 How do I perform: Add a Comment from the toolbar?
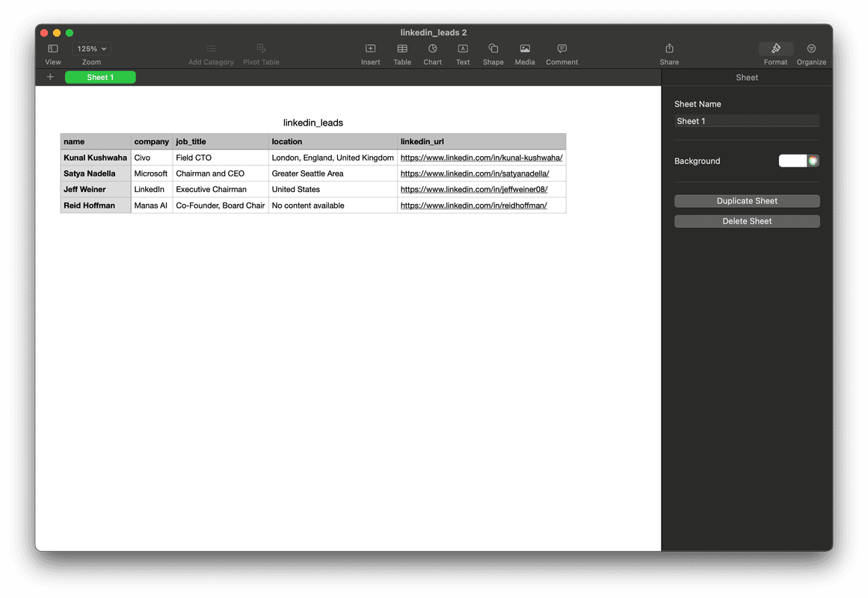(x=561, y=49)
